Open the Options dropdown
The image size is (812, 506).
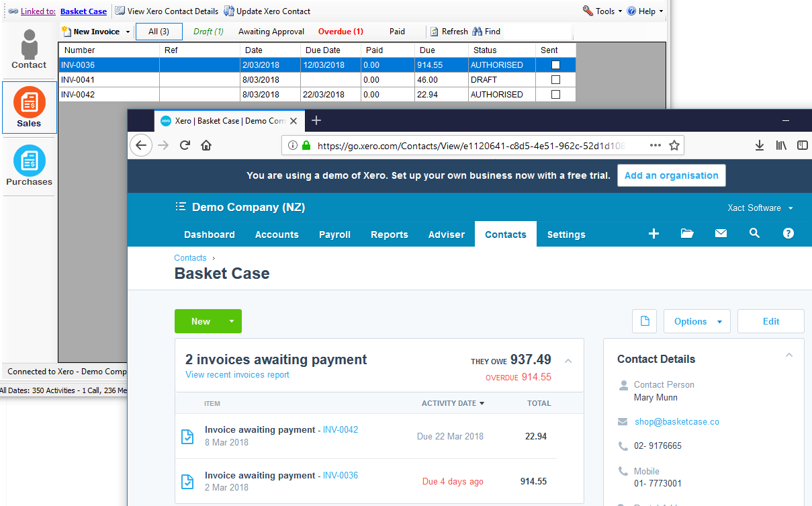point(697,321)
